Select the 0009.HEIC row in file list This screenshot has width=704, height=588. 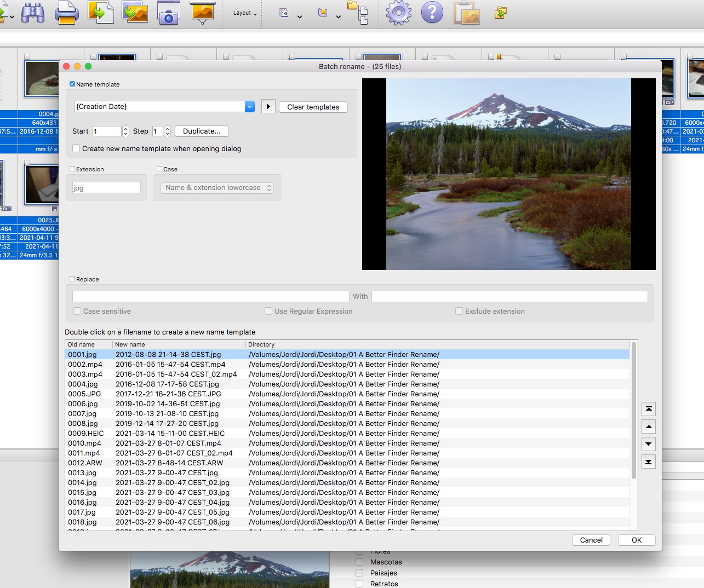click(x=86, y=434)
